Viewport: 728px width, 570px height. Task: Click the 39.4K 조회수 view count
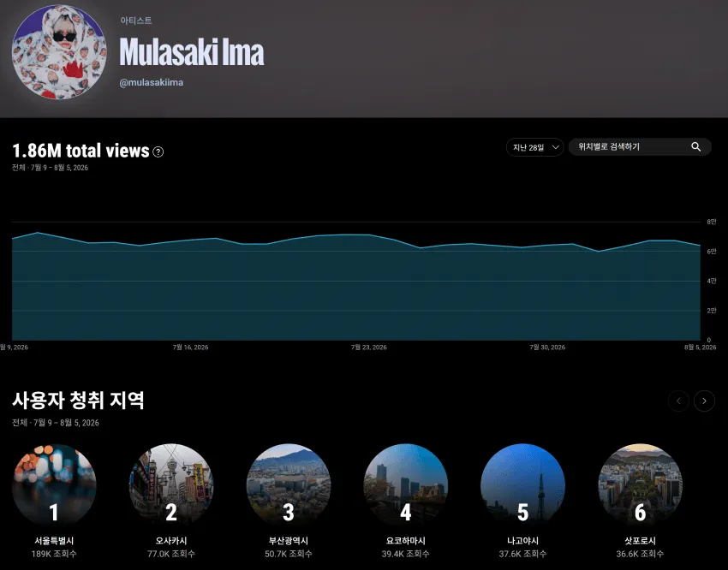coord(405,554)
